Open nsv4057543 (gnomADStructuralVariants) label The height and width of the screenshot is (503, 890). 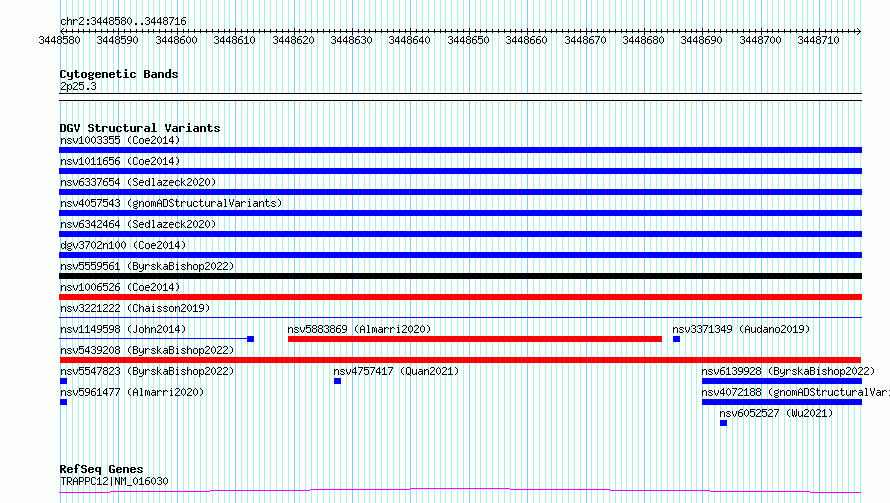[171, 203]
